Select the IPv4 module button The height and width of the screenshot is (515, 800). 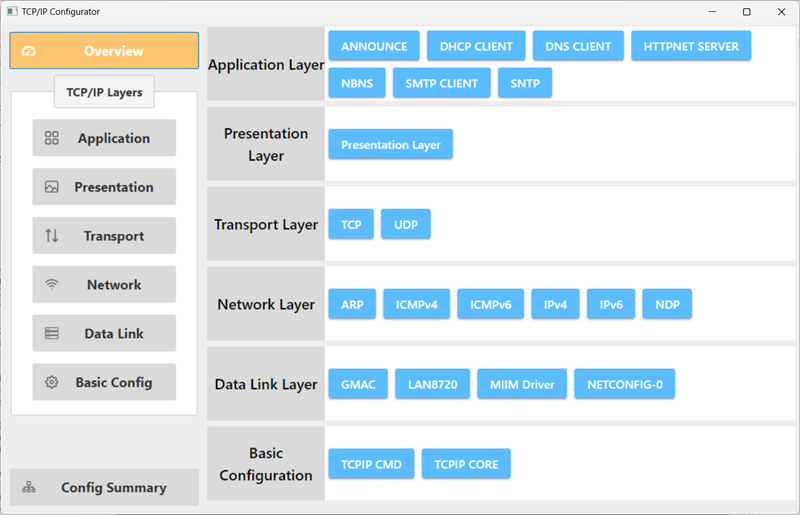coord(555,304)
